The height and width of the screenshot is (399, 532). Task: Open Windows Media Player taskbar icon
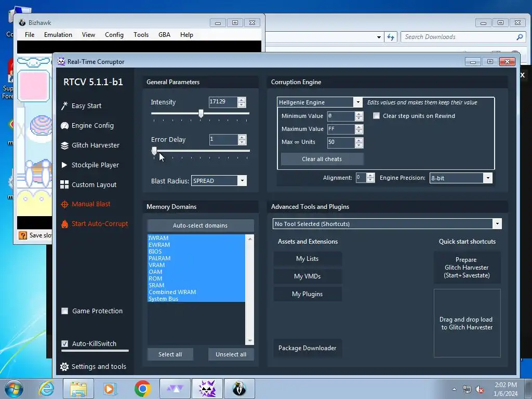click(110, 389)
